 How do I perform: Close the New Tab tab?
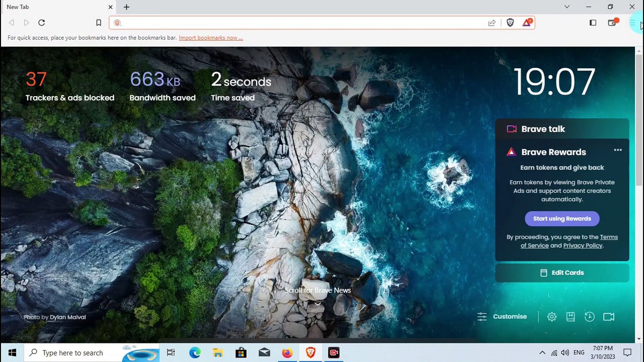[x=110, y=7]
